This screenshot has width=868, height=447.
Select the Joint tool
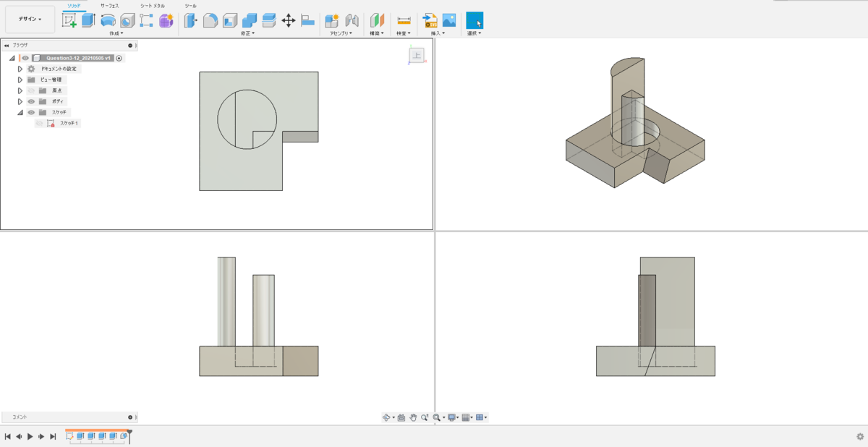[x=352, y=20]
